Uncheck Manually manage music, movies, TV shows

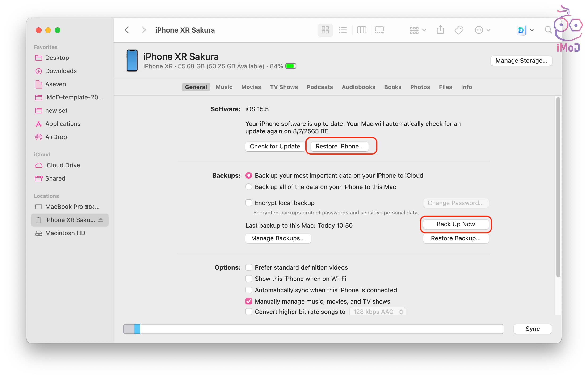[249, 301]
